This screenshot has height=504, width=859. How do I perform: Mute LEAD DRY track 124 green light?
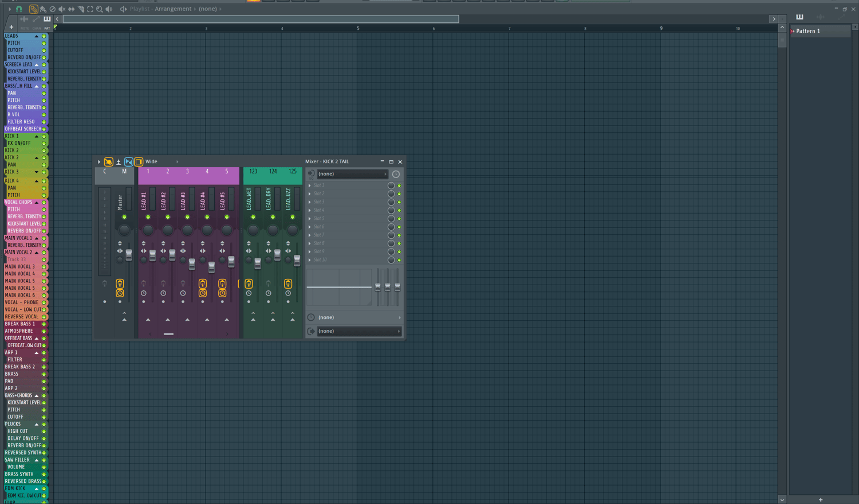point(273,217)
